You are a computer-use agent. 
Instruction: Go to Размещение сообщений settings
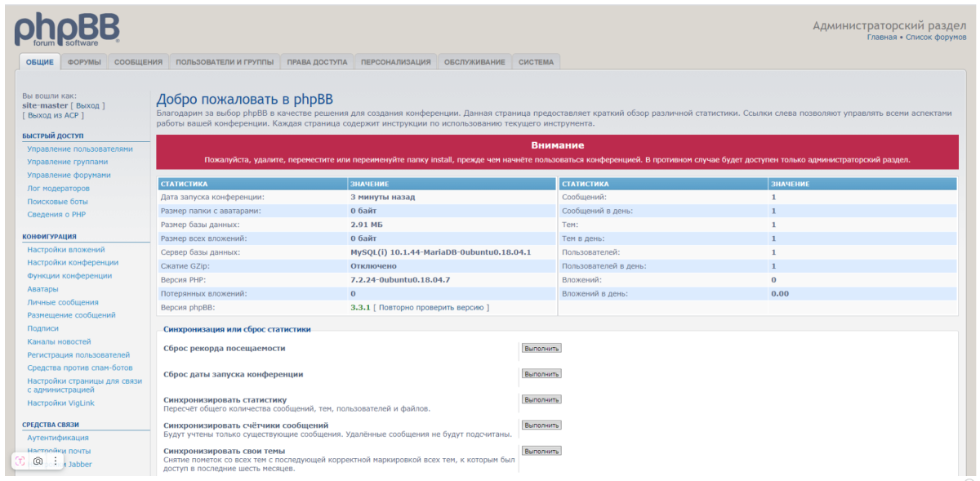[71, 314]
